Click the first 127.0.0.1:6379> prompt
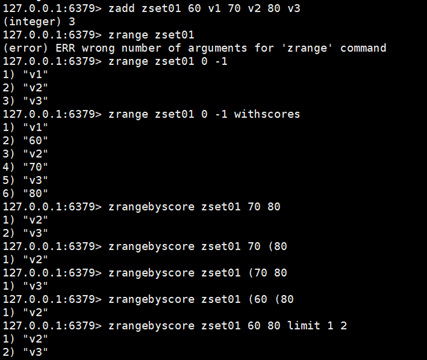 52,8
